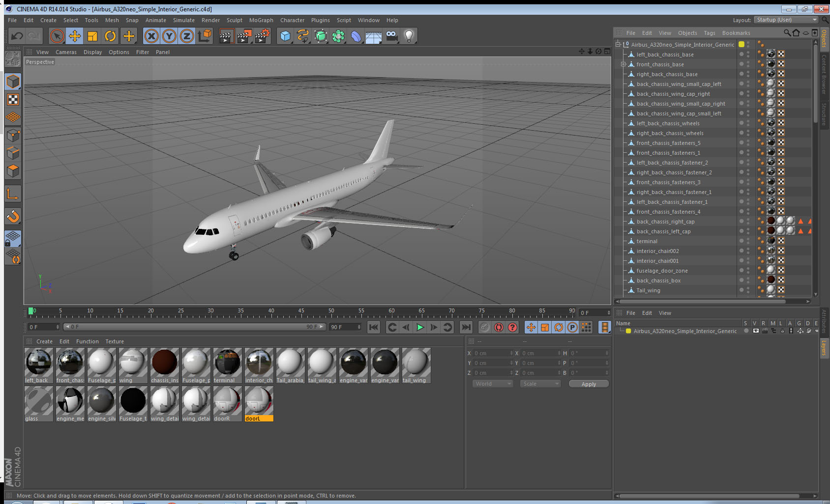The image size is (830, 504).
Task: Go to end of animation
Action: pyautogui.click(x=466, y=327)
